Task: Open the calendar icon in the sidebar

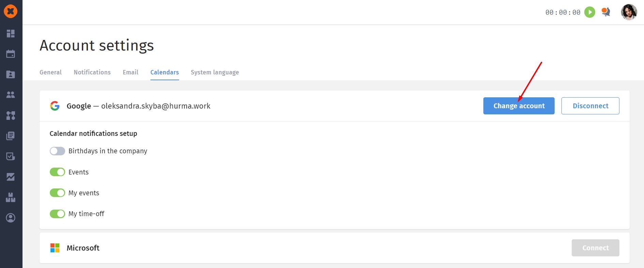Action: 11,54
